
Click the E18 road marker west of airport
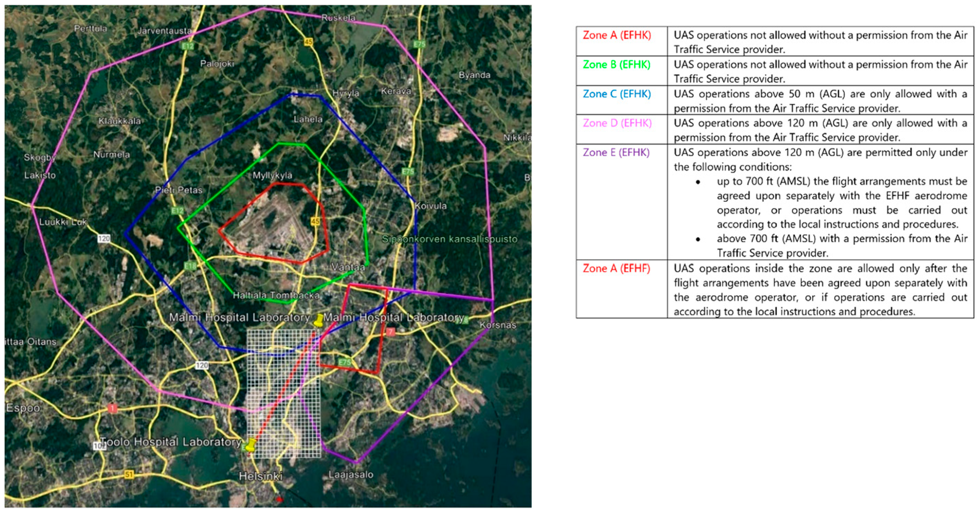click(x=190, y=266)
